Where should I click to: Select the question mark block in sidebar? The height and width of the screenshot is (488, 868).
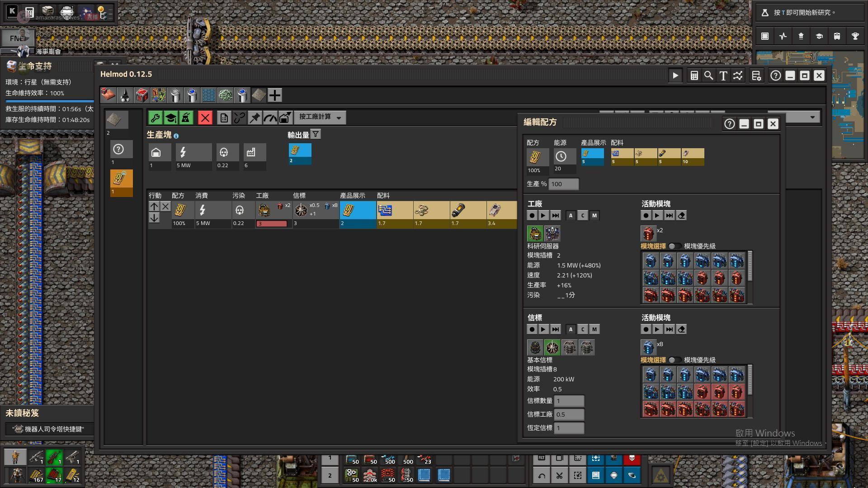[x=122, y=150]
